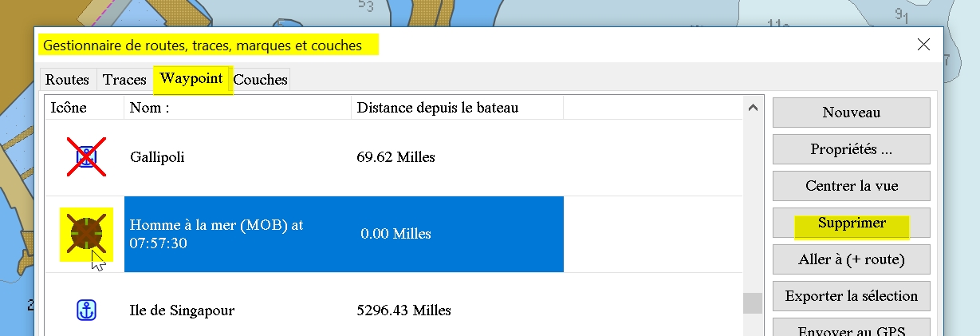Sort by Distance depuis le bateau header
This screenshot has height=336, width=980.
(x=457, y=107)
